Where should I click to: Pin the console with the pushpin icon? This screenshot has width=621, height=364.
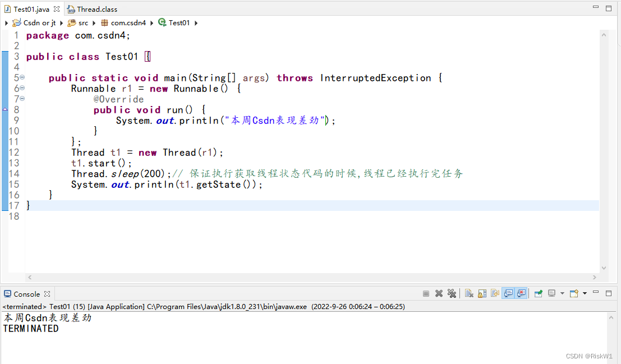click(x=538, y=293)
